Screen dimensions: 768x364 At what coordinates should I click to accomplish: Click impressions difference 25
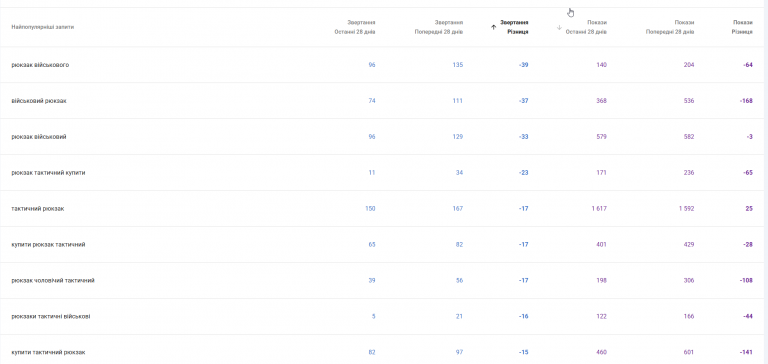[749, 209]
